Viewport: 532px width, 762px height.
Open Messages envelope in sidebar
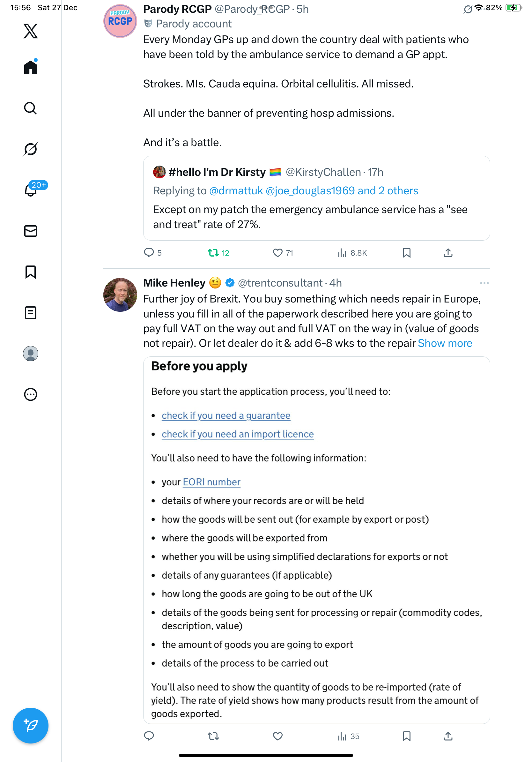[31, 231]
